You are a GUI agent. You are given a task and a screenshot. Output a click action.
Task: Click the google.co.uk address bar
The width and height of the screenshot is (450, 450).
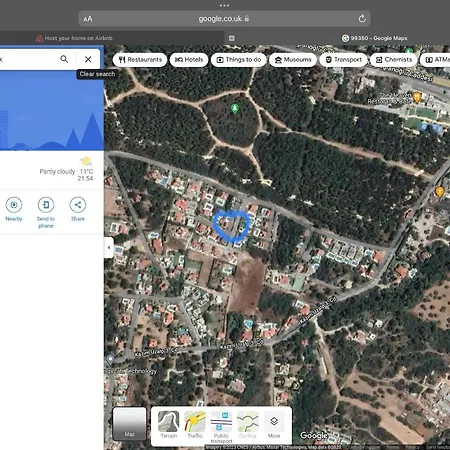pyautogui.click(x=224, y=19)
